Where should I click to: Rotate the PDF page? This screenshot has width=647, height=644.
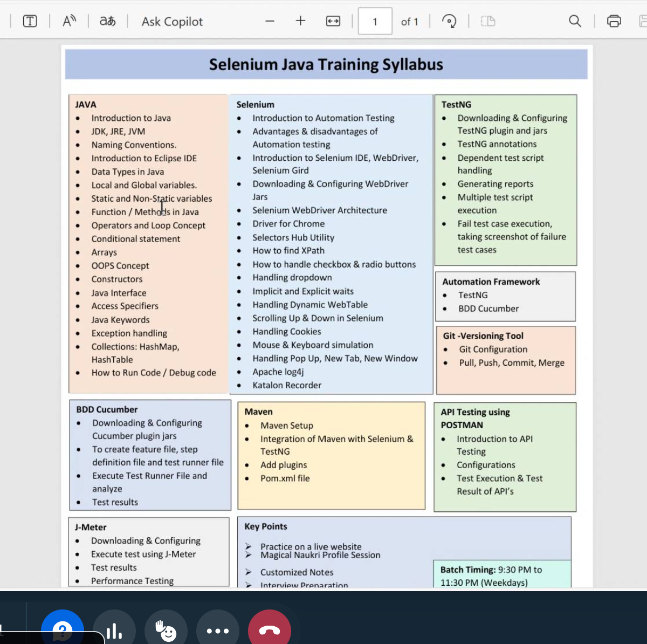449,21
